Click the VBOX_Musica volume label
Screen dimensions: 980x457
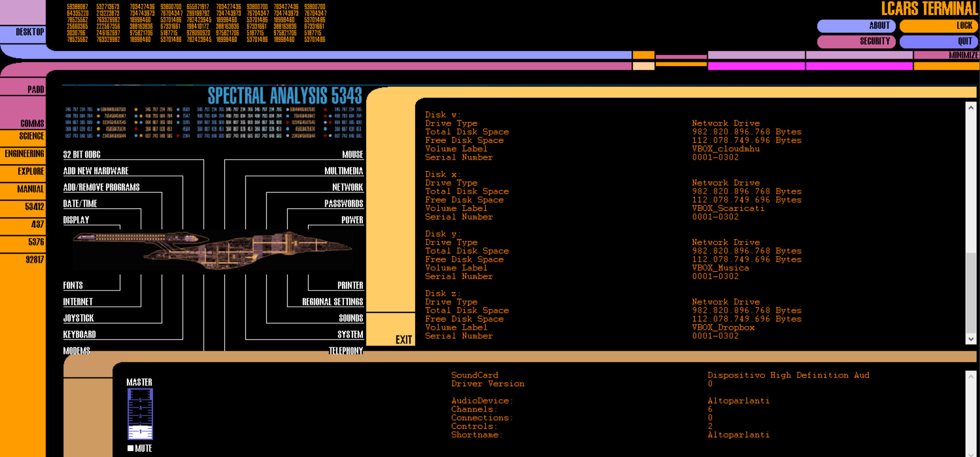[721, 268]
